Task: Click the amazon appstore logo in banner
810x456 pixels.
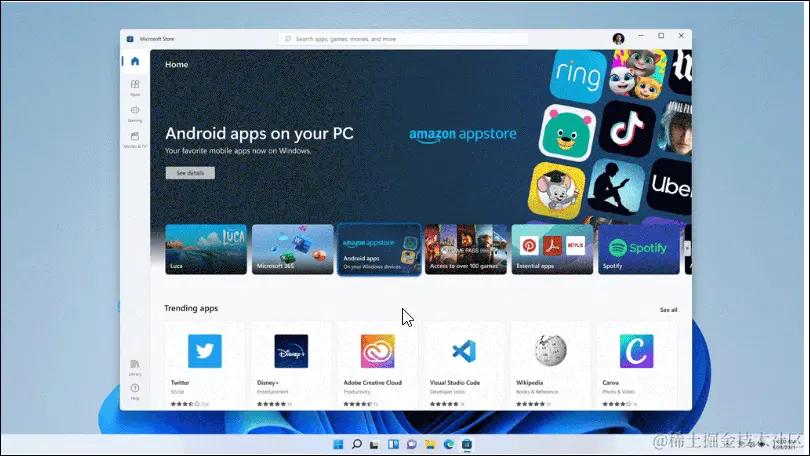Action: (463, 135)
